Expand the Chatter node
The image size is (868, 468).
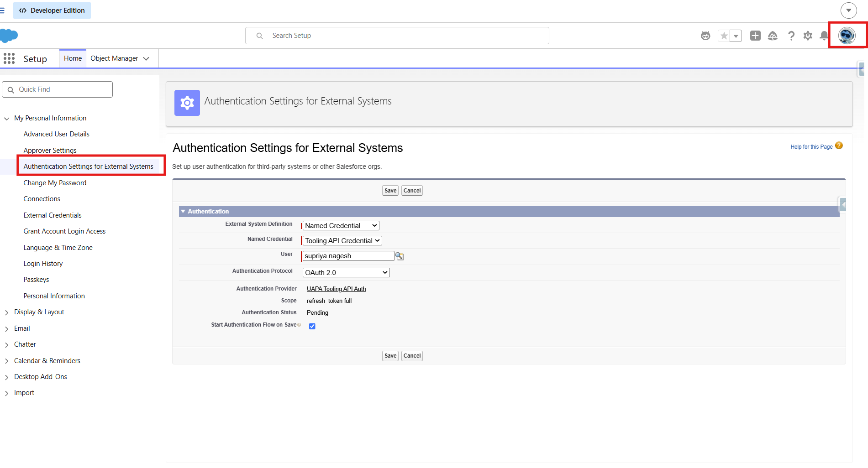(x=6, y=345)
